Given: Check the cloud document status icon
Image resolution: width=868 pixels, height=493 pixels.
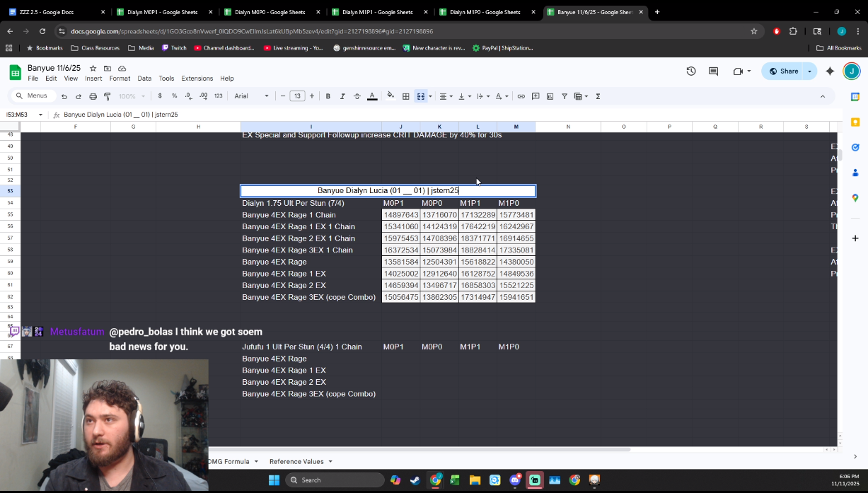Looking at the screenshot, I should click(122, 68).
